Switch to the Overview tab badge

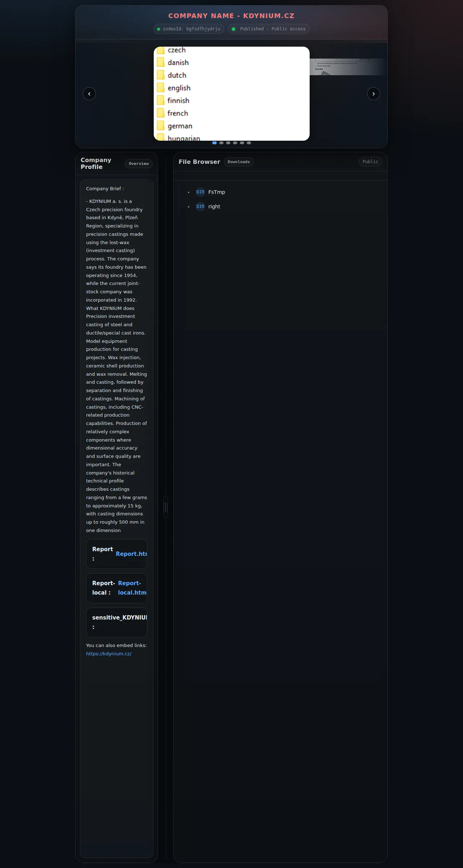click(139, 163)
